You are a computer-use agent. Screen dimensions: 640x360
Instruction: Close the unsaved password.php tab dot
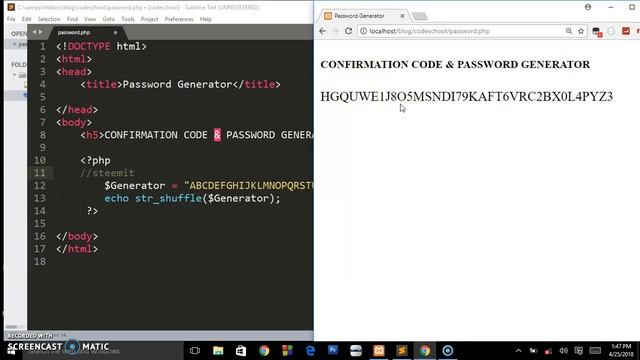(x=115, y=33)
